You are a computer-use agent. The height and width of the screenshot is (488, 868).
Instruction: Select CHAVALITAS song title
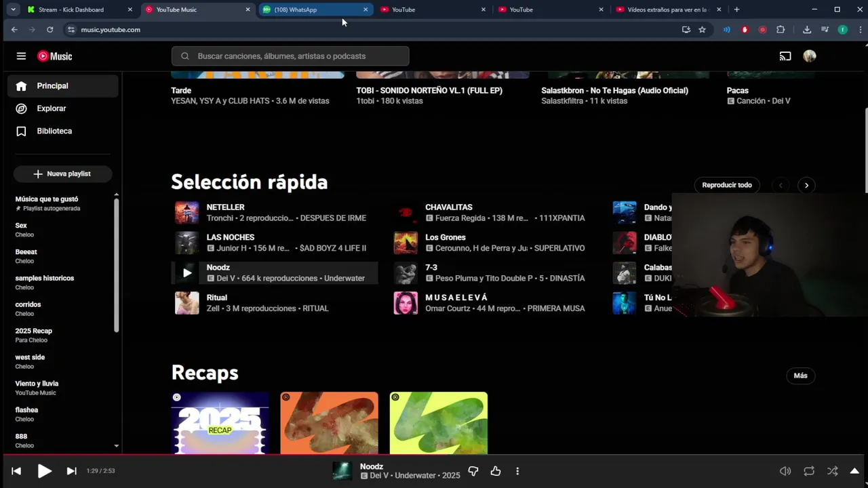[449, 207]
